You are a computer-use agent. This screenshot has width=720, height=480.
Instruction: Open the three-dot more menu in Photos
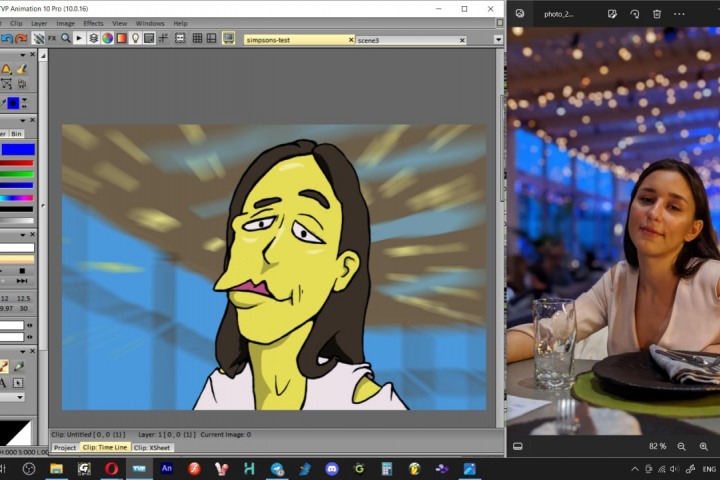coord(679,14)
